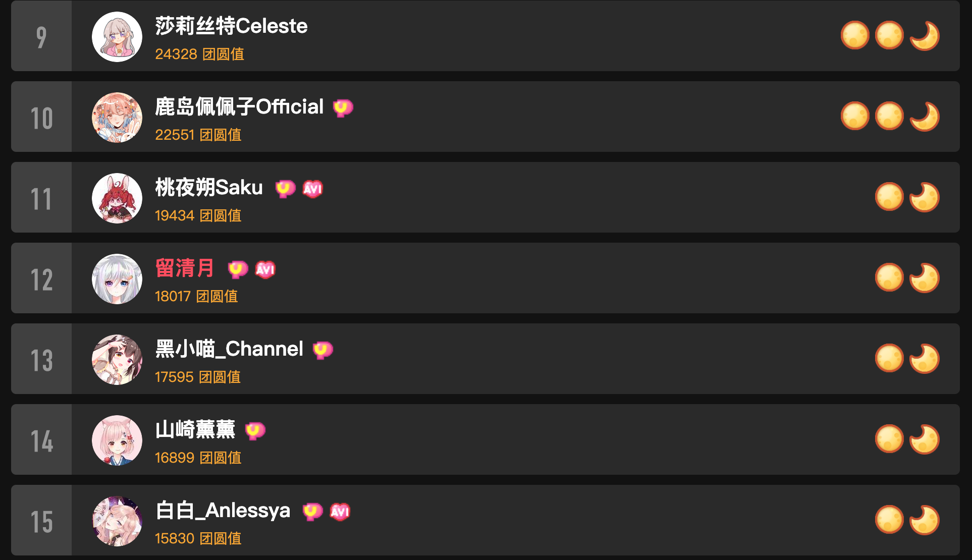Select the red 留清月 username
This screenshot has height=560, width=972.
pos(185,268)
